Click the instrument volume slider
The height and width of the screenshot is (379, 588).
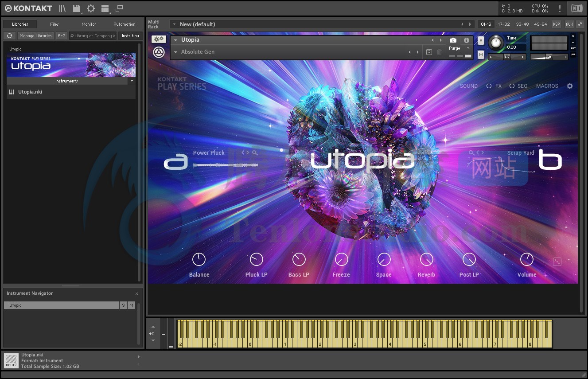549,57
